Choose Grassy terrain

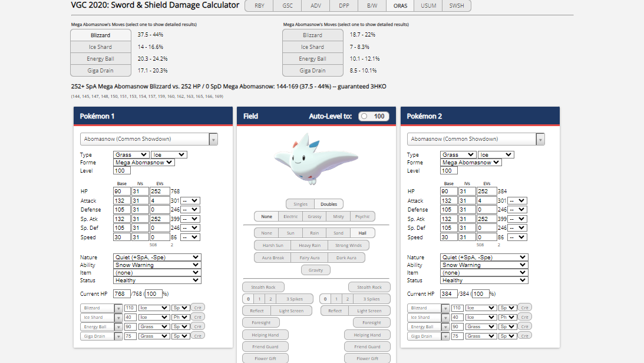tap(314, 216)
